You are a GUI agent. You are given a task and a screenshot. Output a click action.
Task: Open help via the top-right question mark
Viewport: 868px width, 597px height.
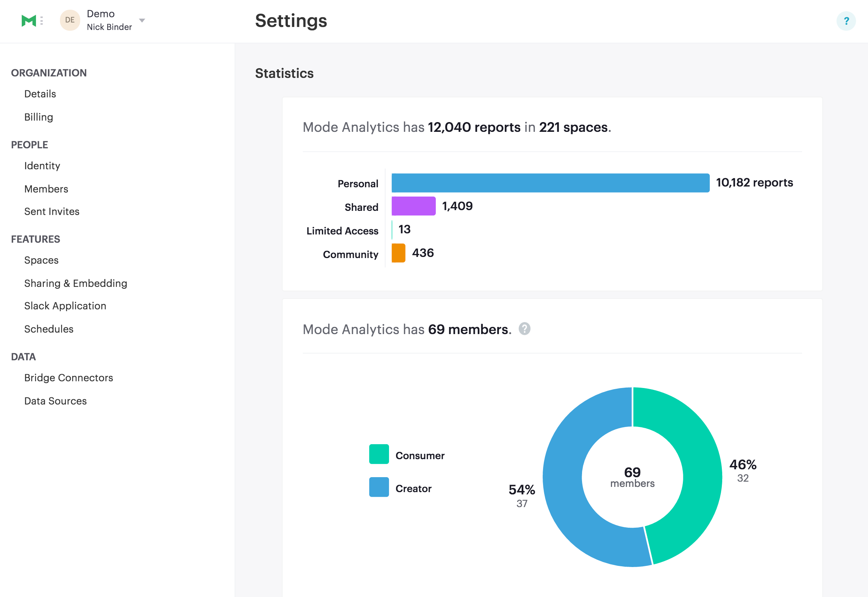click(x=846, y=21)
